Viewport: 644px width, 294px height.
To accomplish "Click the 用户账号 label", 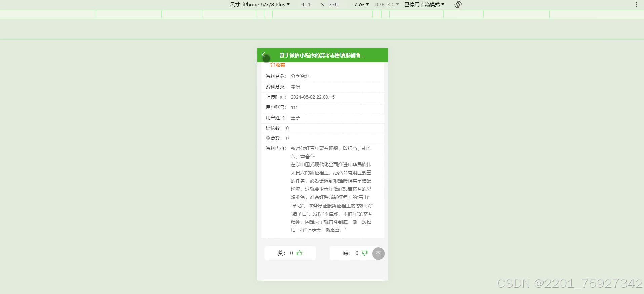I will pos(276,107).
